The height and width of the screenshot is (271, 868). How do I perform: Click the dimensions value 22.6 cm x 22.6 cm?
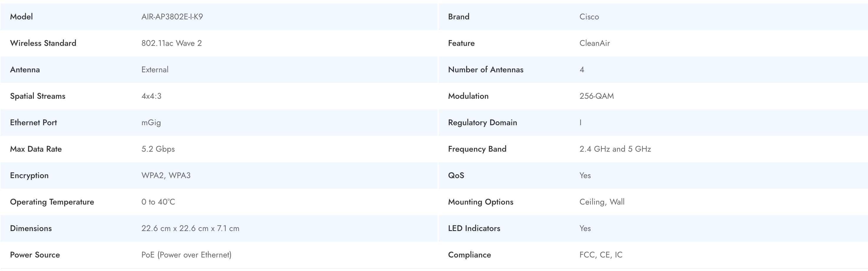190,229
